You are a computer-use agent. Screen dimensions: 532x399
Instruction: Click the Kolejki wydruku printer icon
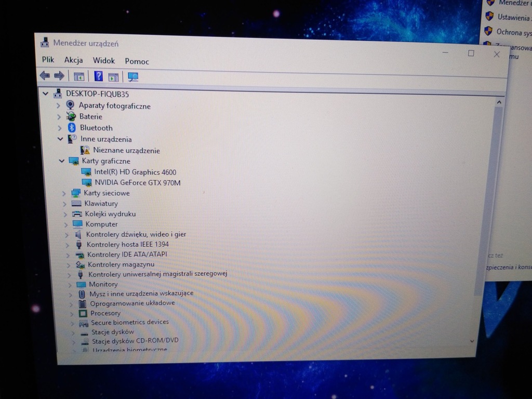pyautogui.click(x=77, y=214)
